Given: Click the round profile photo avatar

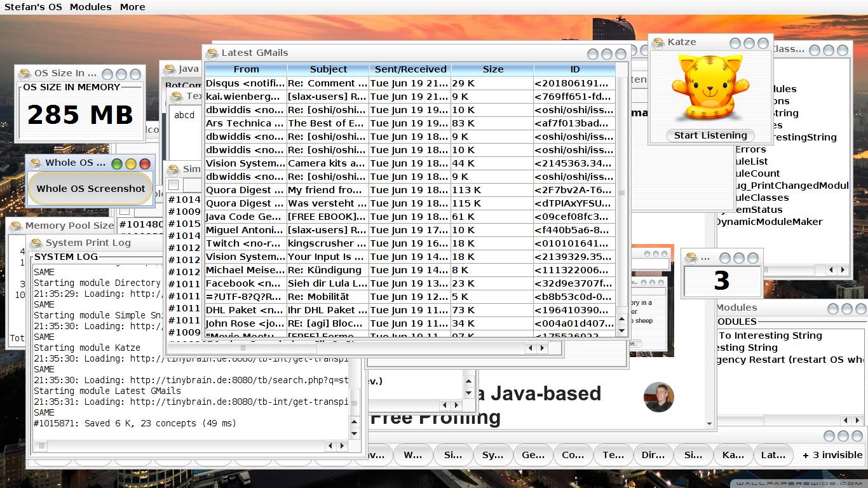Looking at the screenshot, I should point(658,397).
